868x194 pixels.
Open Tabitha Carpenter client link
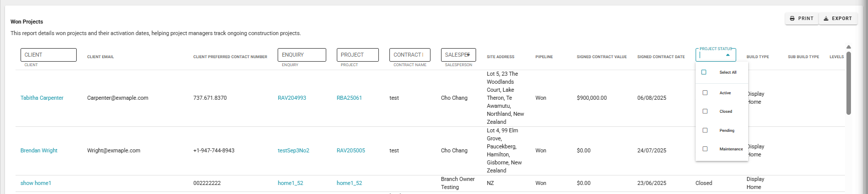click(42, 98)
